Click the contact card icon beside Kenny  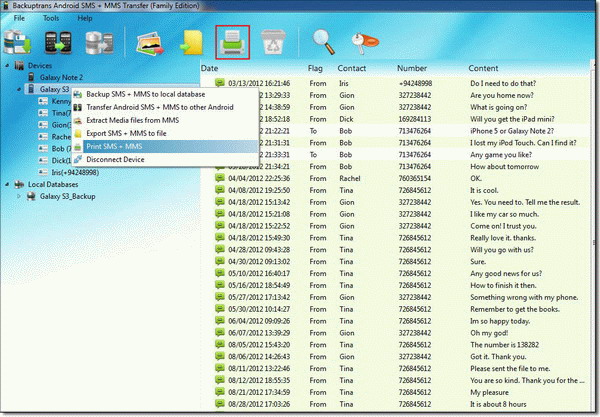click(43, 101)
